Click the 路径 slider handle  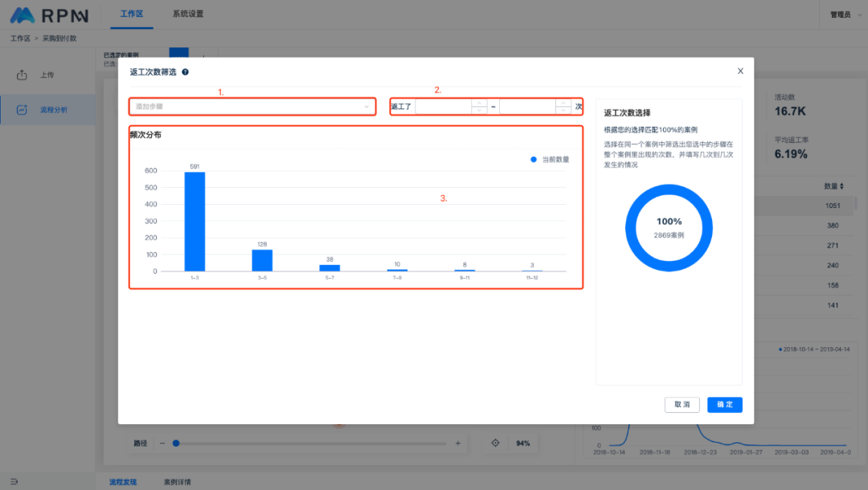[175, 443]
